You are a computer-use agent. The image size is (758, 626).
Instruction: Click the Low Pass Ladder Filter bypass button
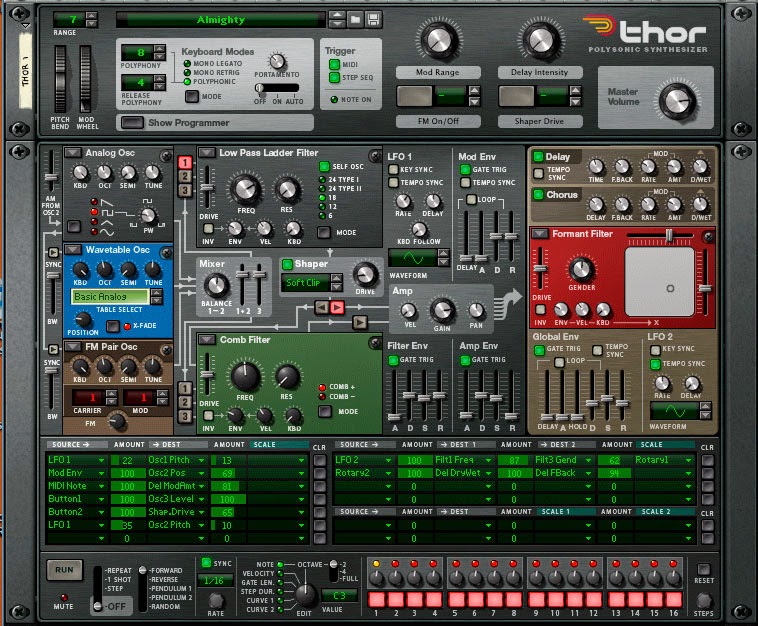point(375,156)
